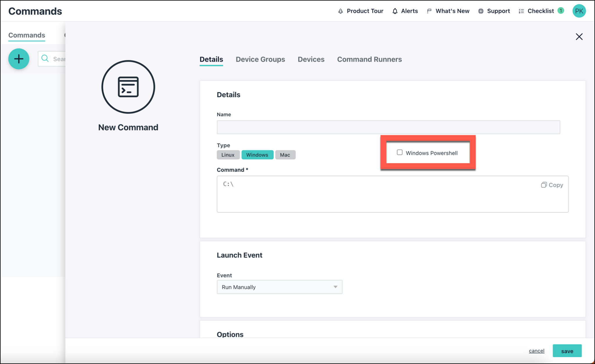Screen dimensions: 595x364
Task: Open the Alerts notification icon
Action: (395, 11)
